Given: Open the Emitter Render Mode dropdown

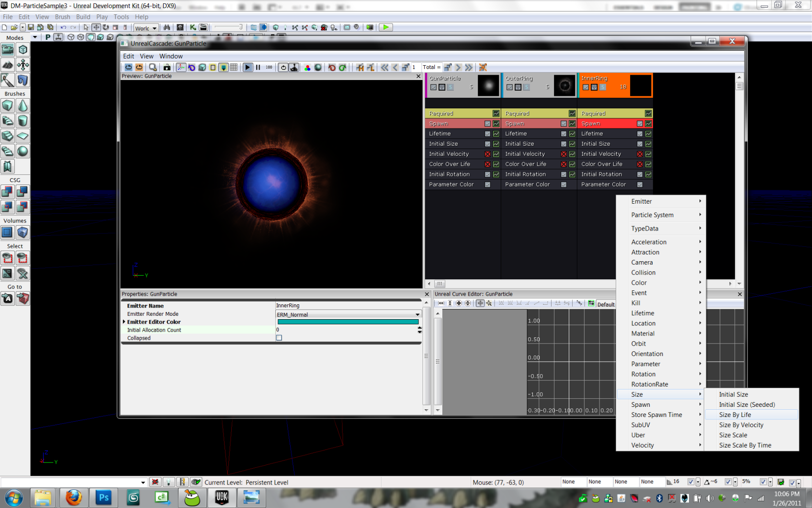Looking at the screenshot, I should click(x=417, y=315).
